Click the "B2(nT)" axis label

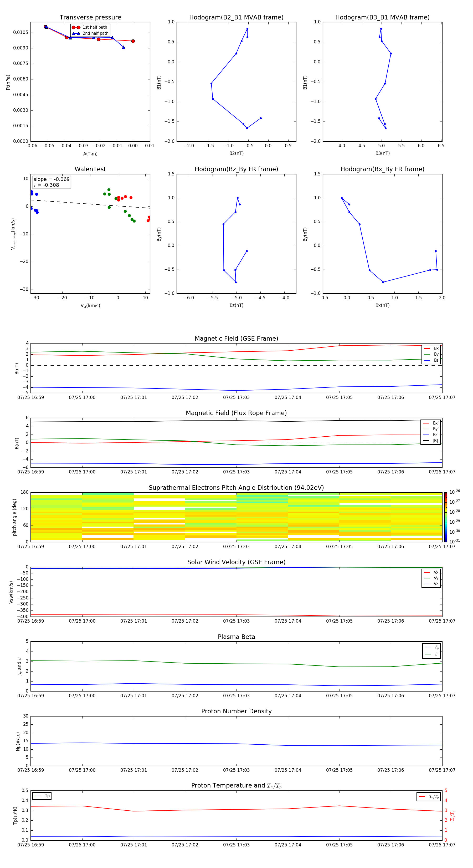coord(236,153)
